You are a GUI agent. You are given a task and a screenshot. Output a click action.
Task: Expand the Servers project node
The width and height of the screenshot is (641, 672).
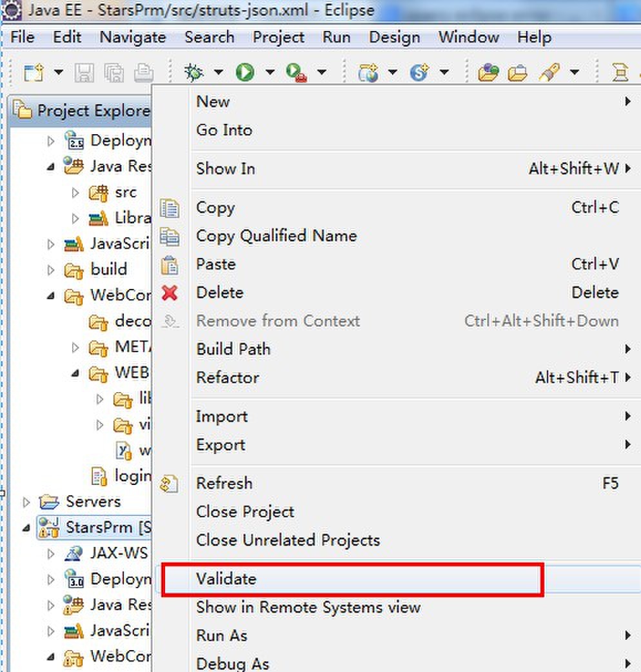[x=26, y=502]
